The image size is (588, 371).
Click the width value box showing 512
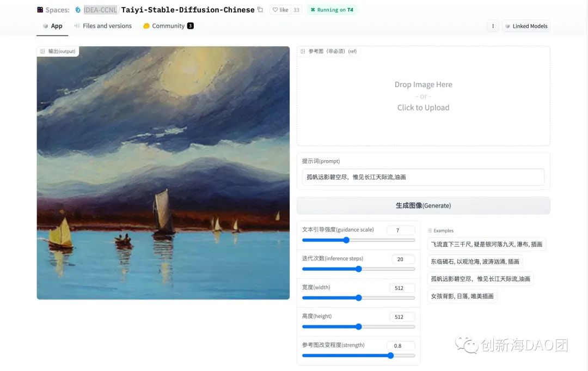pyautogui.click(x=402, y=288)
